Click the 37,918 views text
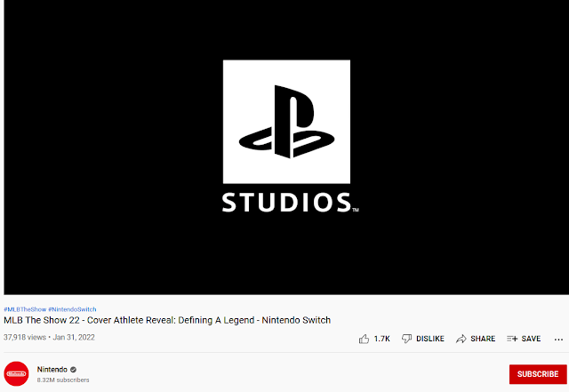Image resolution: width=569 pixels, height=392 pixels. click(25, 337)
